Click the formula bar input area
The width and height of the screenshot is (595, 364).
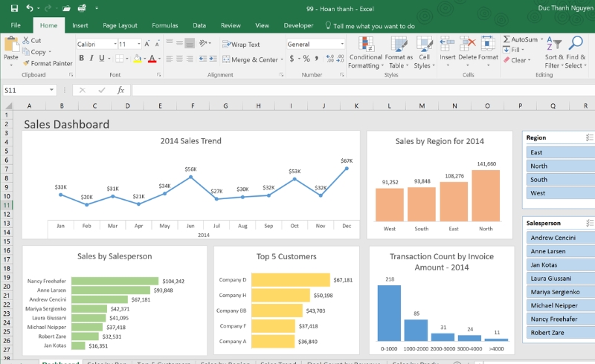(363, 90)
